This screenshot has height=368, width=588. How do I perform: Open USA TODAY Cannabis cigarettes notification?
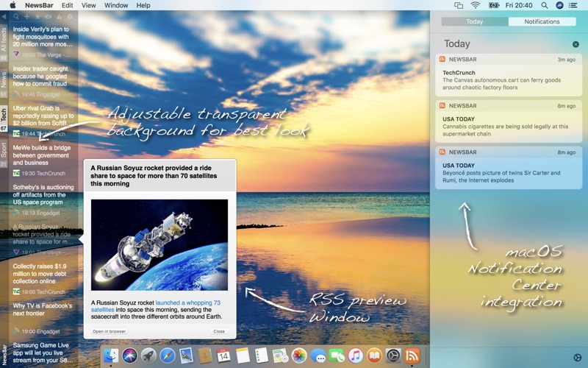[x=509, y=121]
